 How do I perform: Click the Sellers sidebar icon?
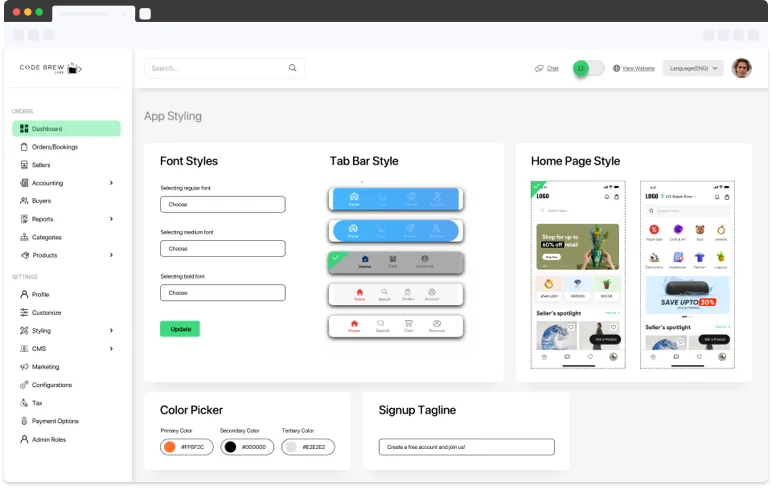(24, 165)
